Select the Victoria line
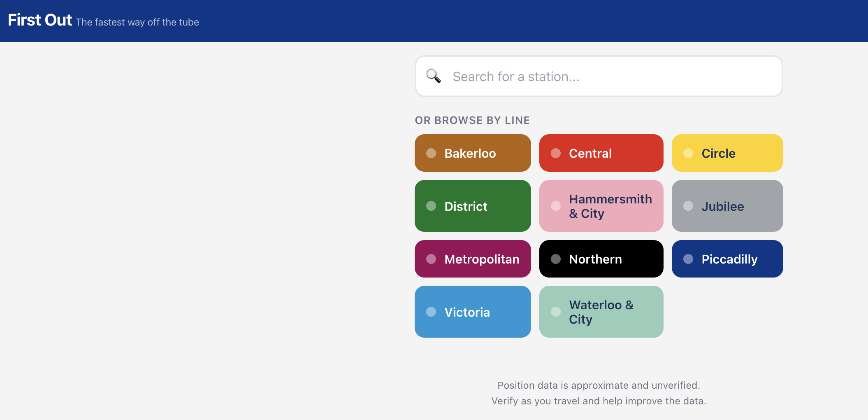The image size is (868, 420). (473, 312)
